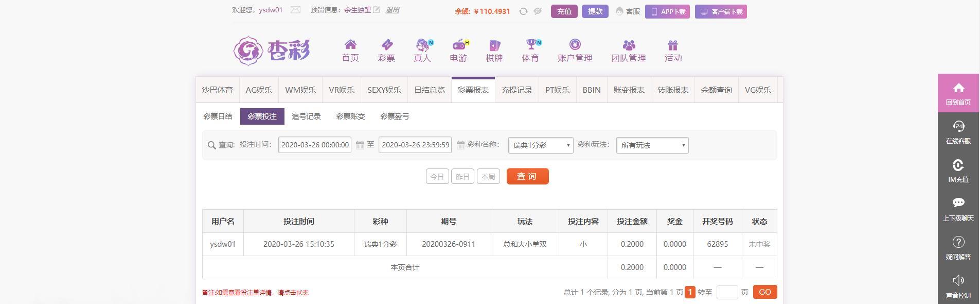Switch to WM娱乐 tab
The width and height of the screenshot is (980, 304).
pyautogui.click(x=300, y=90)
